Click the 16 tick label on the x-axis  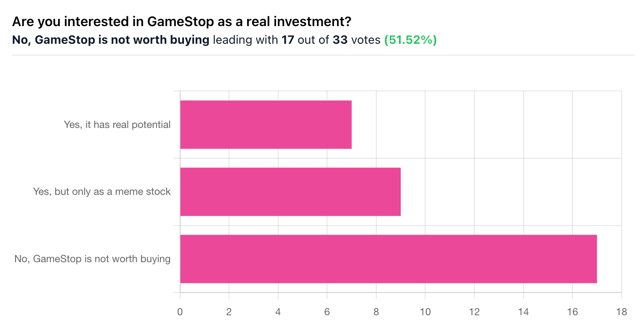572,312
